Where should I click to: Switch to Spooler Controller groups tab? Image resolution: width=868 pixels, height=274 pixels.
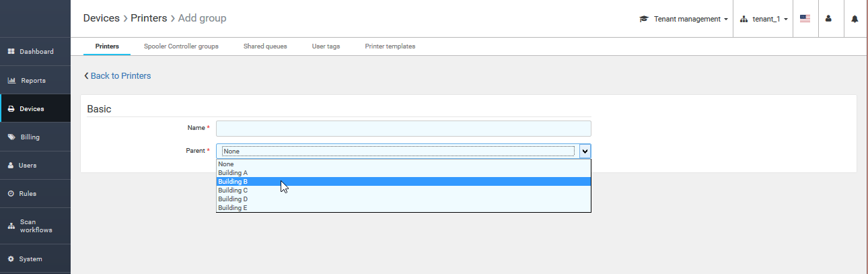click(x=181, y=46)
